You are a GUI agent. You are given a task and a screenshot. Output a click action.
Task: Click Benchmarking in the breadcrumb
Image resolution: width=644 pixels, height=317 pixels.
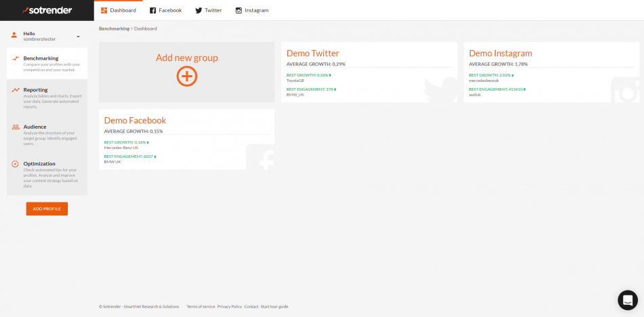pyautogui.click(x=114, y=28)
